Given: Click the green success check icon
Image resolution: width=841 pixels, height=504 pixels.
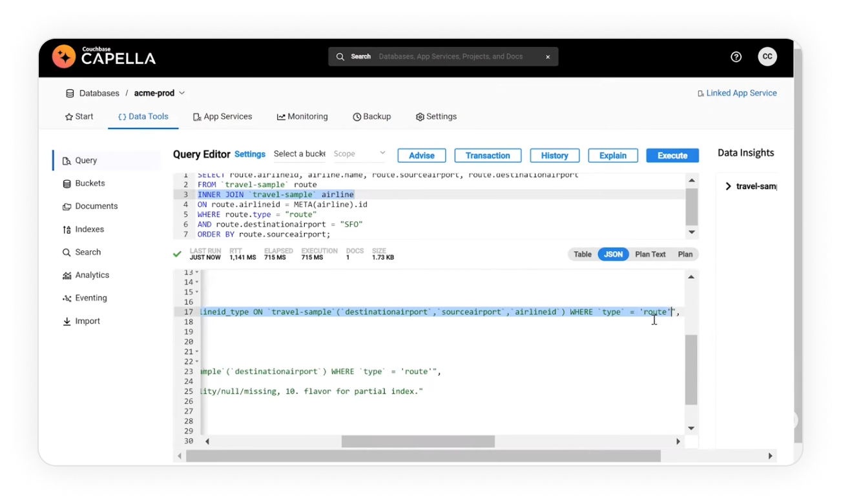Looking at the screenshot, I should click(x=178, y=254).
